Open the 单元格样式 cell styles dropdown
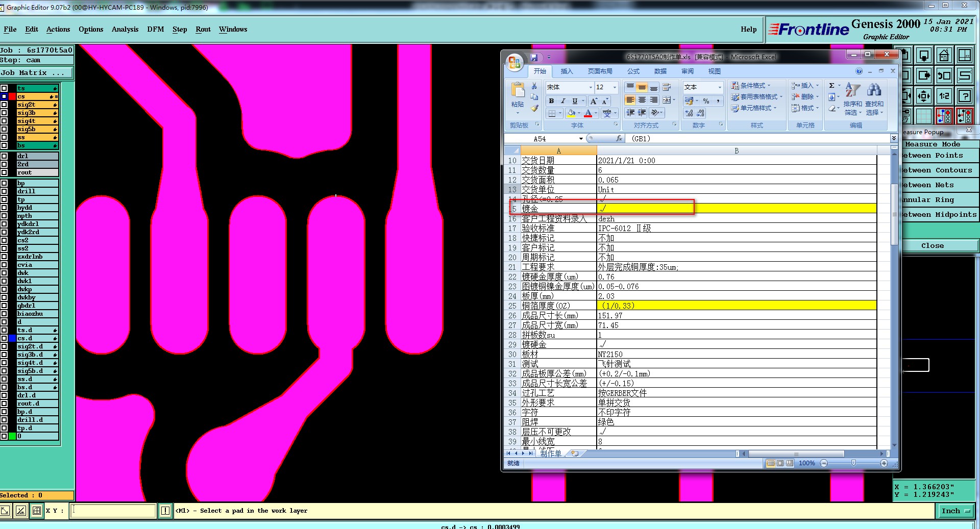Image resolution: width=980 pixels, height=529 pixels. click(754, 108)
